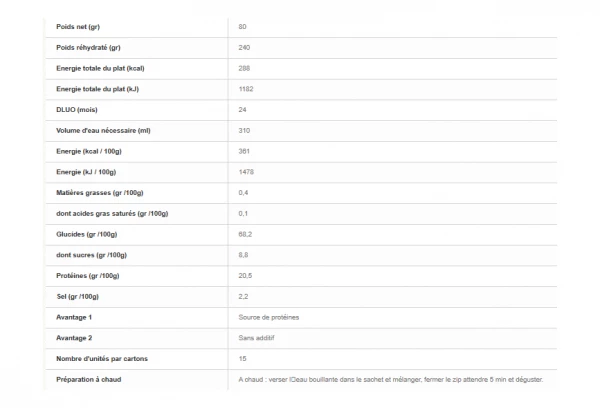Click the "Poids réhydraté (gr)" label
600x408 pixels.
82,47
